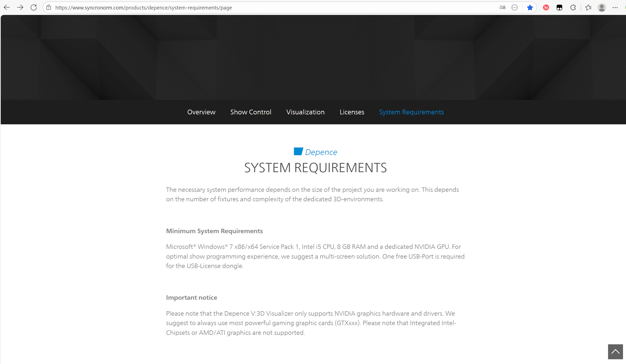
Task: Click text 'Please note that the Depence V:3D Visualizer'
Action: pos(229,313)
